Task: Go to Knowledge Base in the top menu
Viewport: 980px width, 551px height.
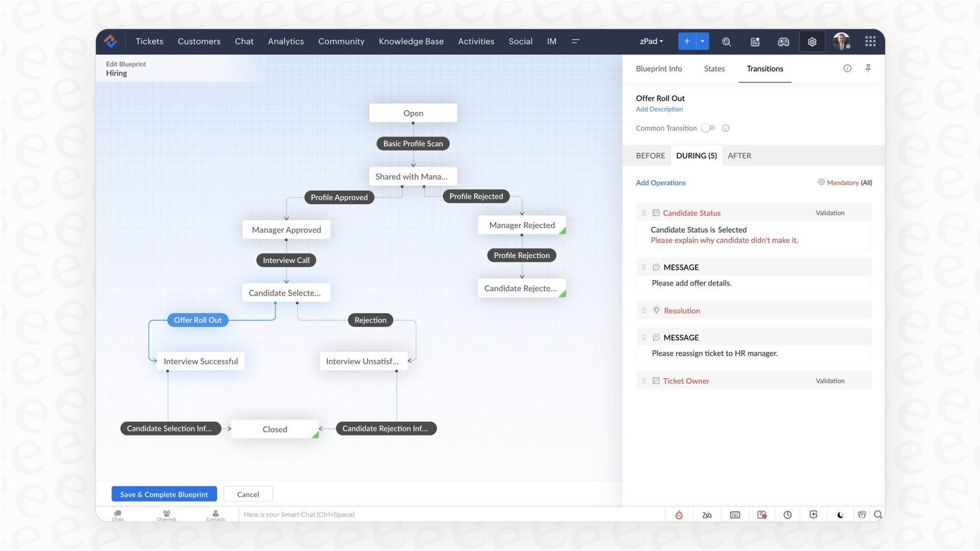Action: coord(411,41)
